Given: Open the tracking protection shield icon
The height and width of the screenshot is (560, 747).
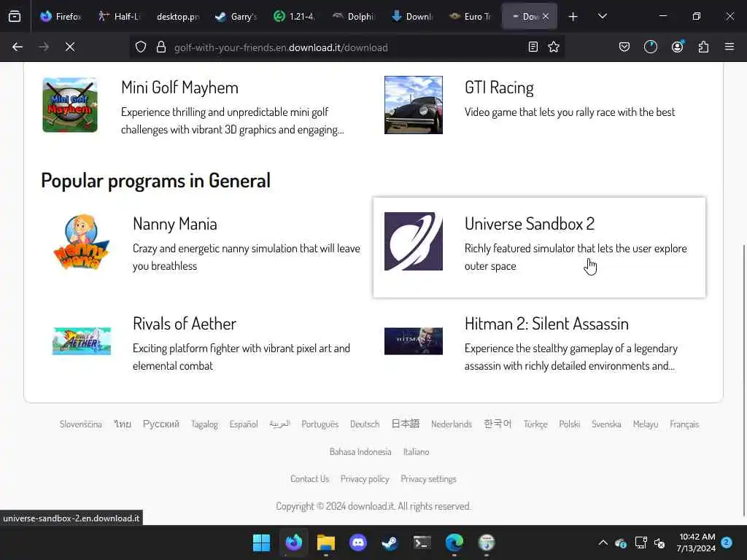Looking at the screenshot, I should (141, 47).
